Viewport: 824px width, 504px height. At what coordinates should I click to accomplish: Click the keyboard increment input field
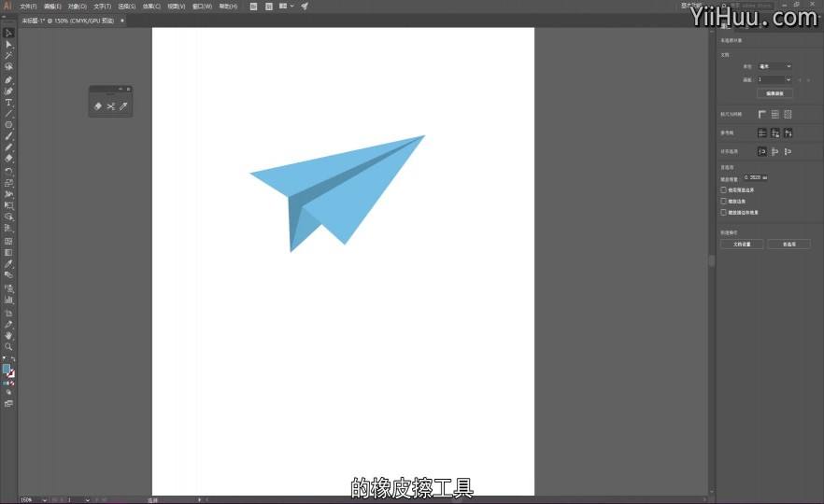(x=756, y=177)
